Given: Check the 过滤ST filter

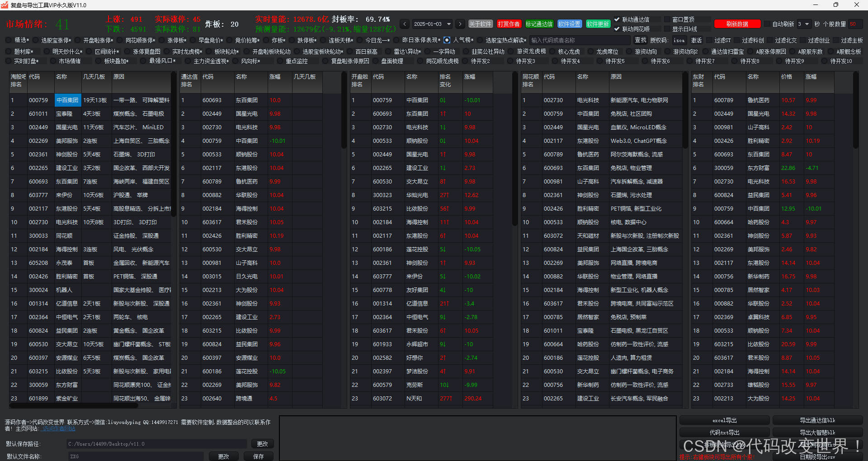Looking at the screenshot, I should 709,40.
